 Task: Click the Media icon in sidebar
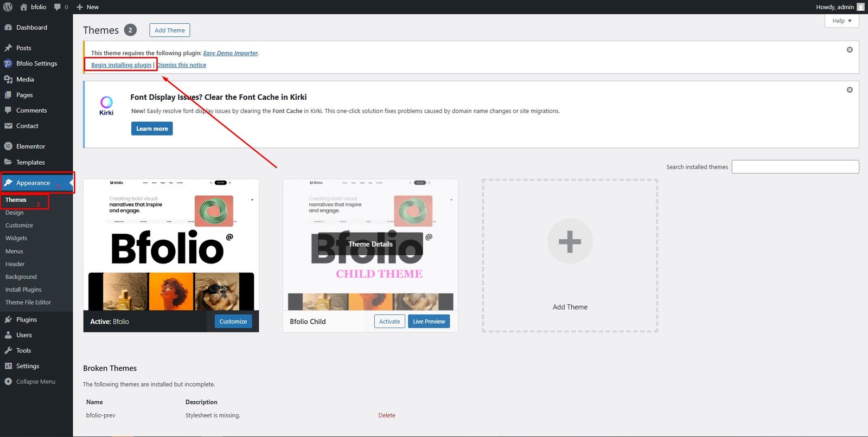pyautogui.click(x=8, y=79)
